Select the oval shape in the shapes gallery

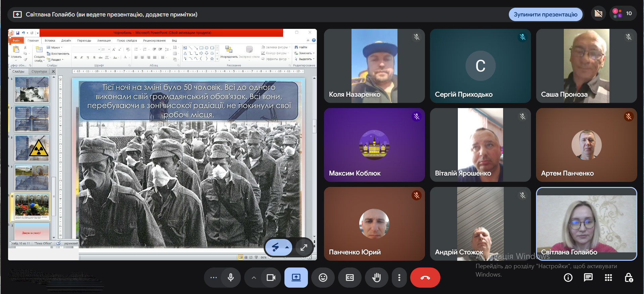point(207,48)
